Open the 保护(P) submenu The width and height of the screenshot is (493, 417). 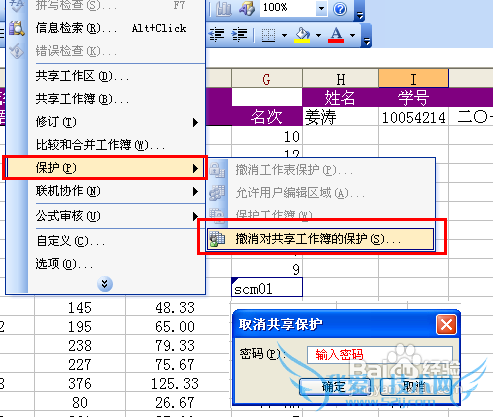pyautogui.click(x=105, y=168)
